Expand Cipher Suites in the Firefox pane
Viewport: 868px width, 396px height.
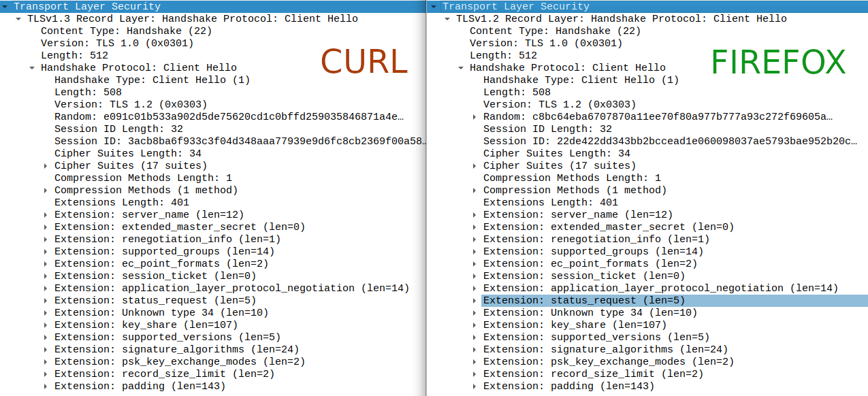(x=475, y=165)
